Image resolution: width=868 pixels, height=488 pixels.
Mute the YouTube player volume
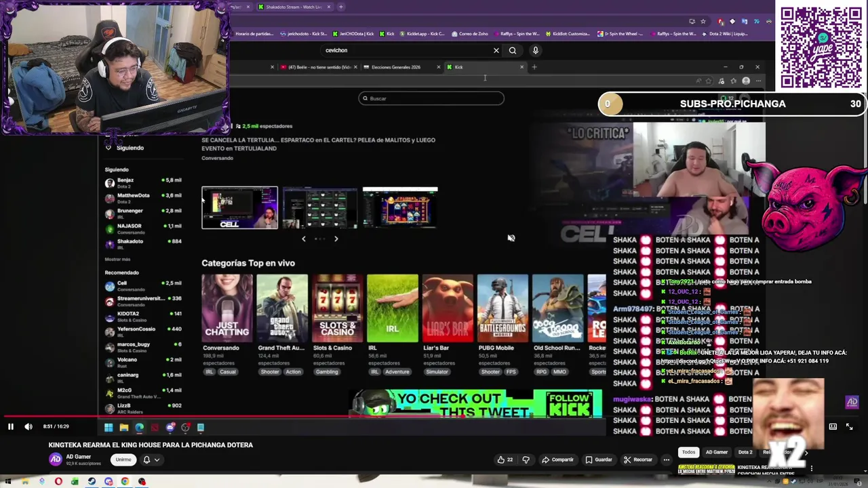(x=28, y=426)
